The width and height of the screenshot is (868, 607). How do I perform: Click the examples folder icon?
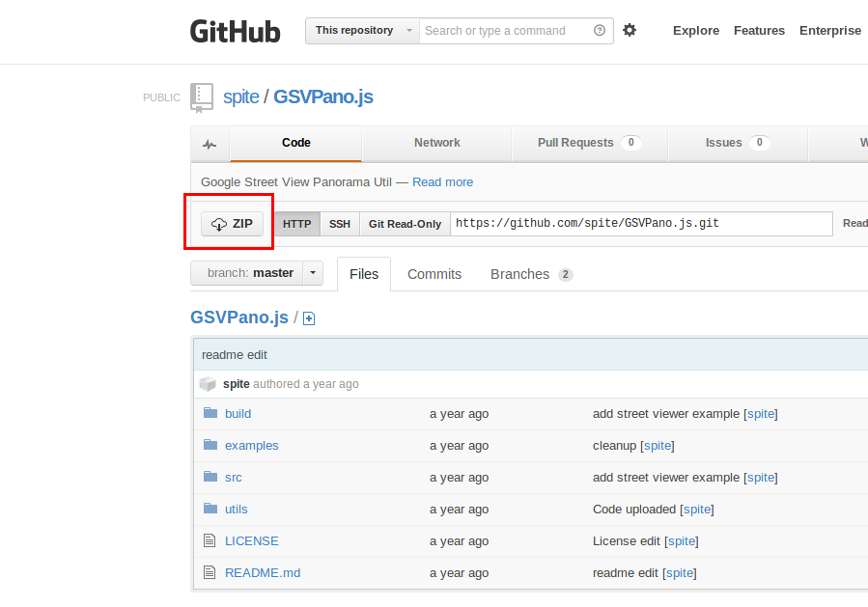(210, 445)
